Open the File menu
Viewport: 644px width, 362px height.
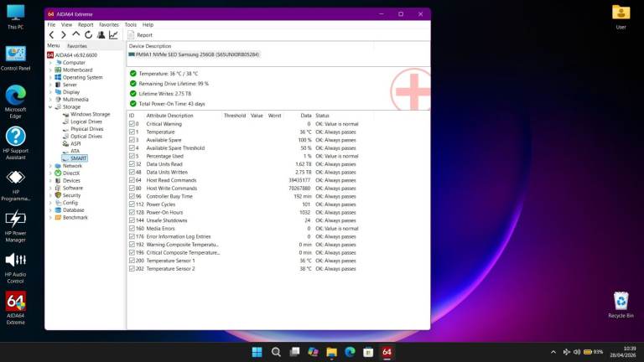click(x=51, y=24)
